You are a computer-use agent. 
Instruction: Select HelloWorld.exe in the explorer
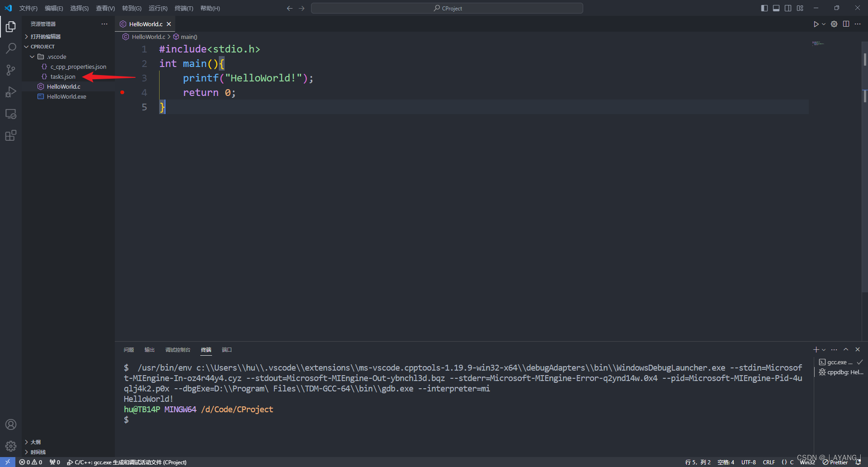click(x=68, y=96)
